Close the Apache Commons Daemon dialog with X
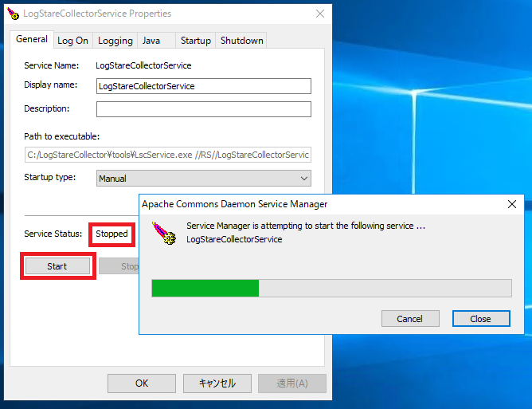532x409 pixels. click(x=512, y=204)
